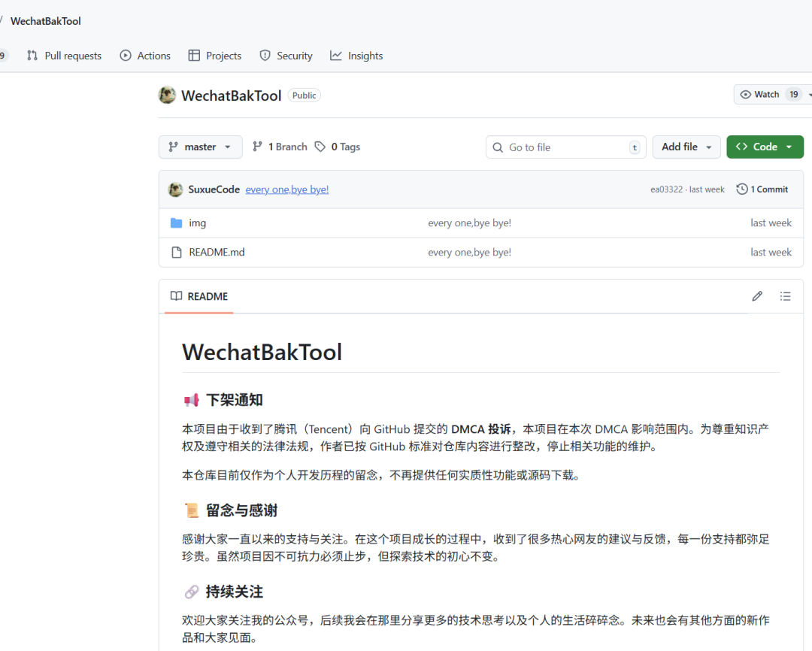Click the Actions play icon

(x=126, y=56)
